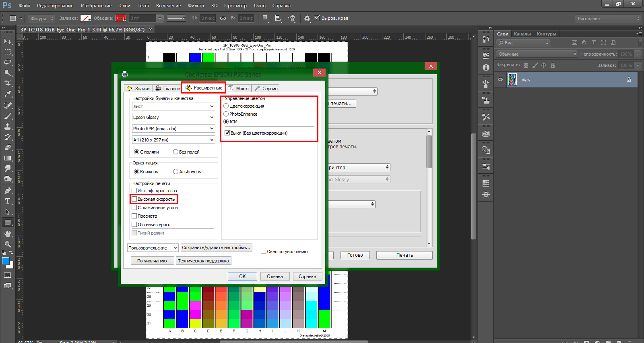Select the Crop tool
This screenshot has height=343, width=644.
pos(8,83)
